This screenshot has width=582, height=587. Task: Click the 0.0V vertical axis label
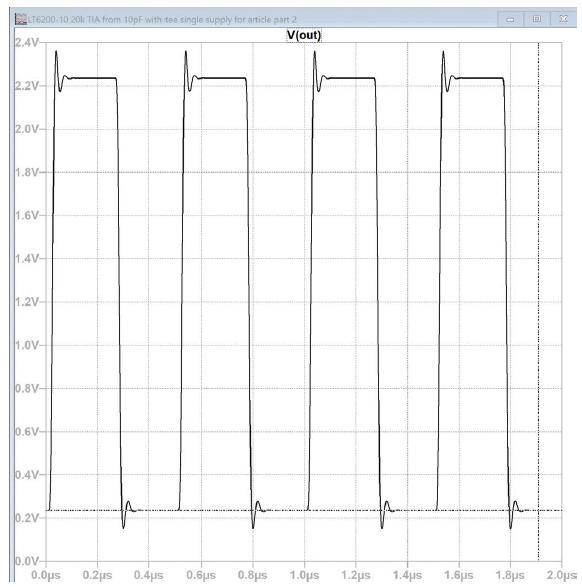click(x=27, y=561)
